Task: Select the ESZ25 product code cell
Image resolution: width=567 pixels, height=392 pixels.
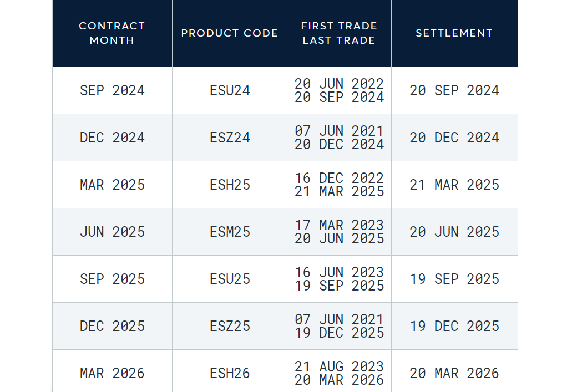Action: click(x=230, y=326)
